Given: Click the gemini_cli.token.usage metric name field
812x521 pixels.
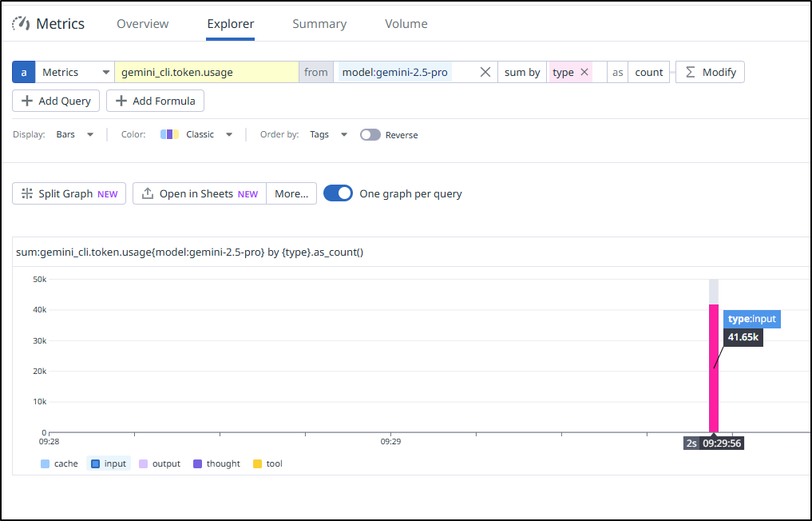Looking at the screenshot, I should [207, 72].
